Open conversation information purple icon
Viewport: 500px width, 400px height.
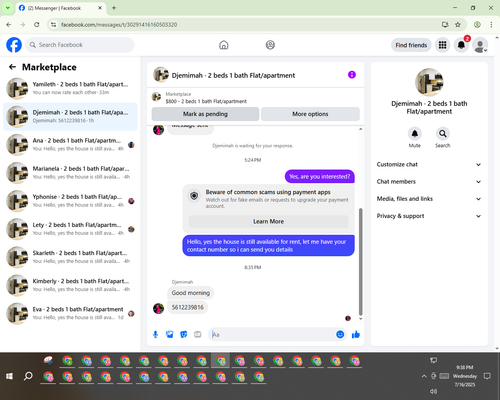[352, 75]
